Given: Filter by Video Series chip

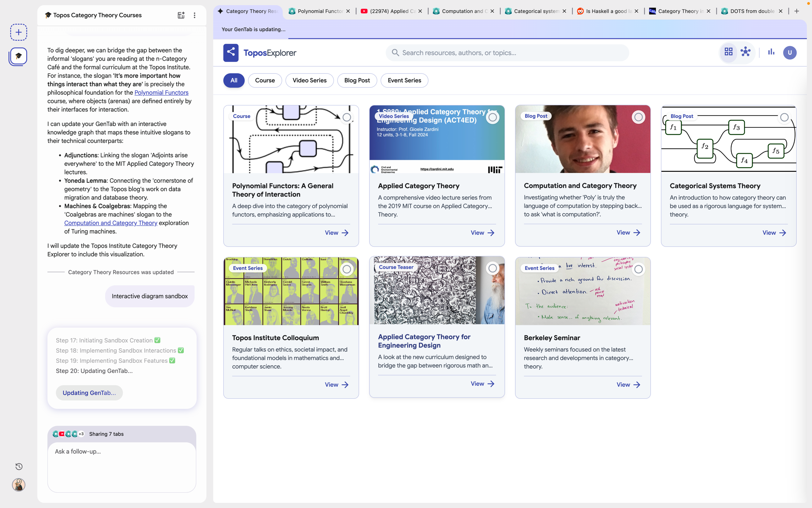Looking at the screenshot, I should [309, 80].
